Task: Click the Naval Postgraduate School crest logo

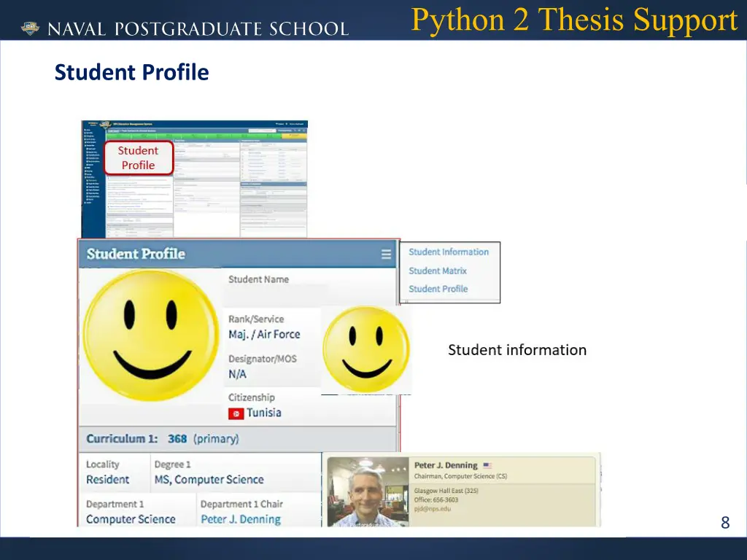Action: coord(30,28)
